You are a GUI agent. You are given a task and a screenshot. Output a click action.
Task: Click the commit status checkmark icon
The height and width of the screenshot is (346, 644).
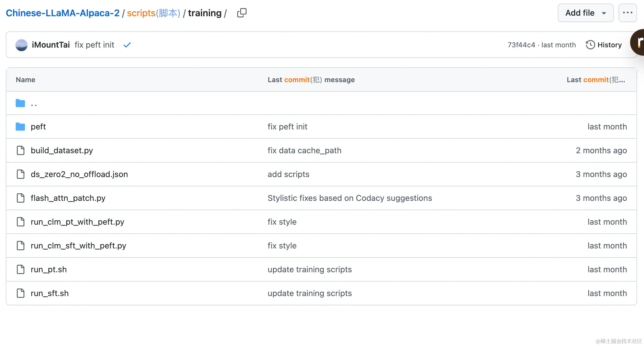(127, 45)
